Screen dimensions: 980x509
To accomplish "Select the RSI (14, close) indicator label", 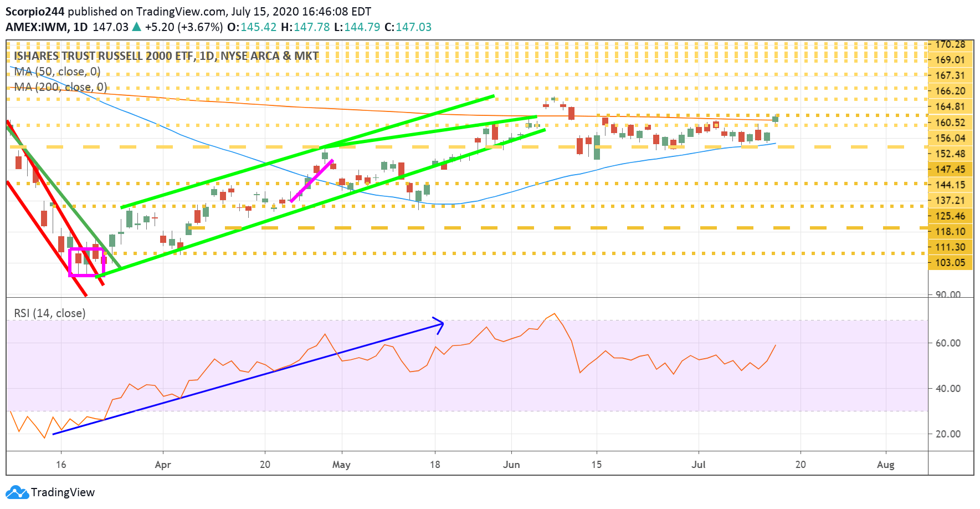I will coord(50,313).
